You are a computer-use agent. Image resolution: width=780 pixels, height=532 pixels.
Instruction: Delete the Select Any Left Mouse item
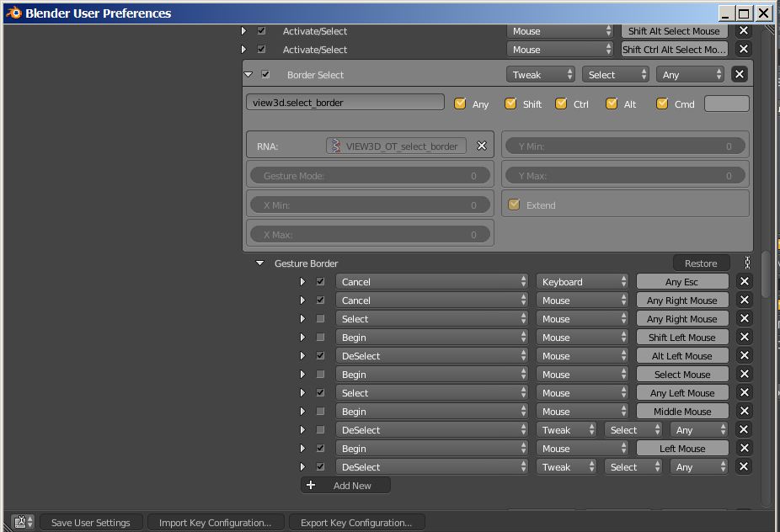pyautogui.click(x=744, y=393)
